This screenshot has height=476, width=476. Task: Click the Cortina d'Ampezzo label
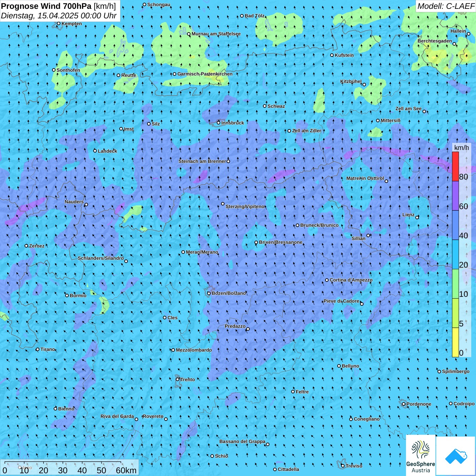(351, 280)
